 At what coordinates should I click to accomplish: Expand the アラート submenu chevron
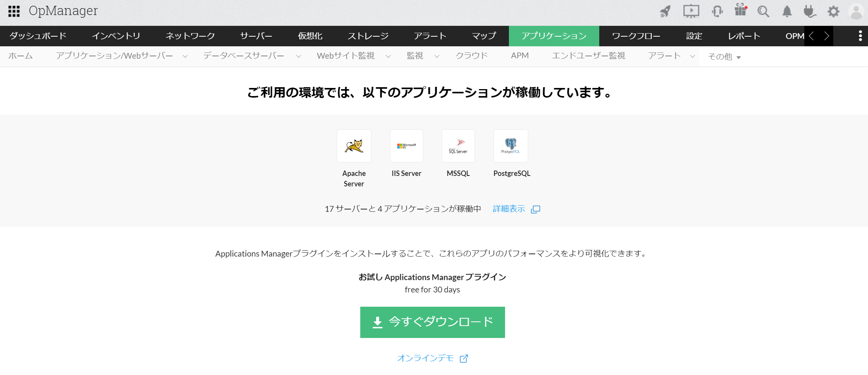(693, 56)
